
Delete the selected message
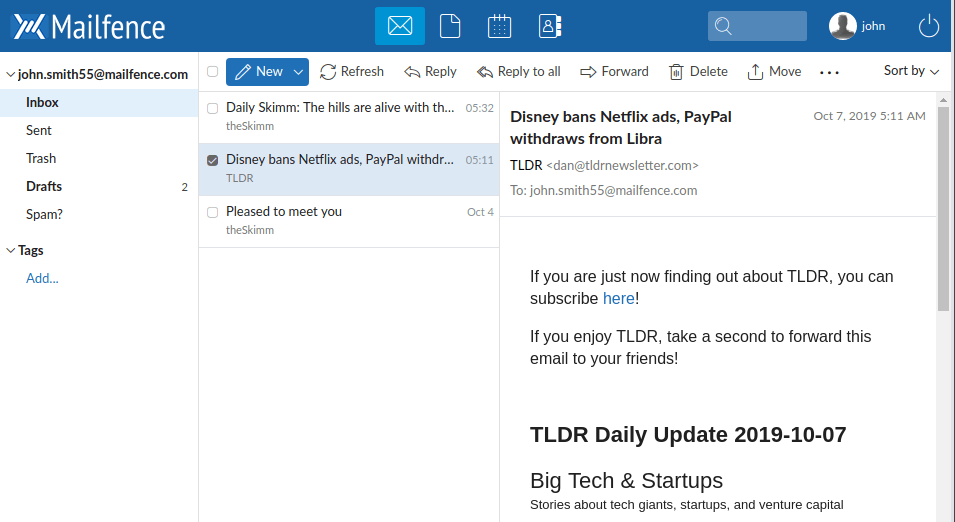pos(698,72)
